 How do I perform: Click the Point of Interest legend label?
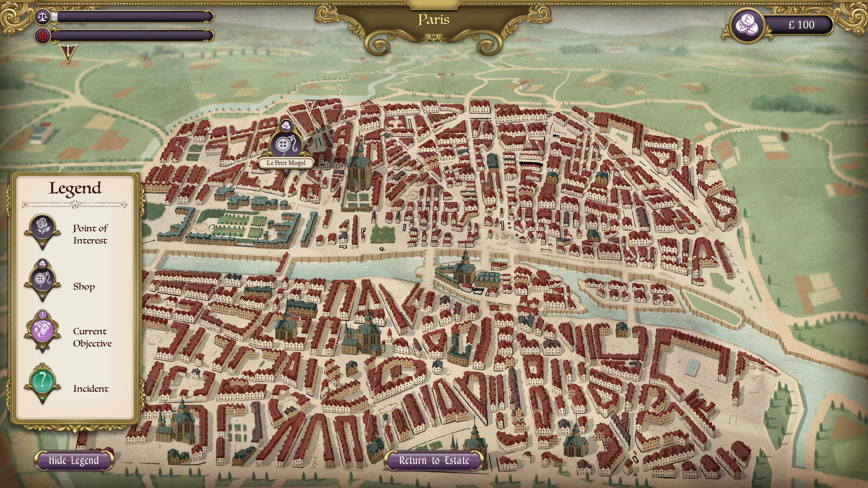(x=90, y=235)
